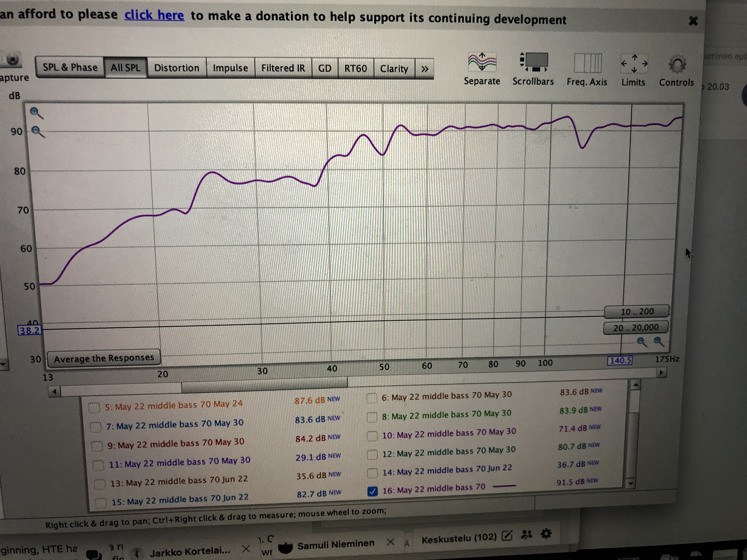Screen dimensions: 747x560
Task: Enable measurement 5 May 22 middle bass 70 May 24
Action: pos(94,408)
